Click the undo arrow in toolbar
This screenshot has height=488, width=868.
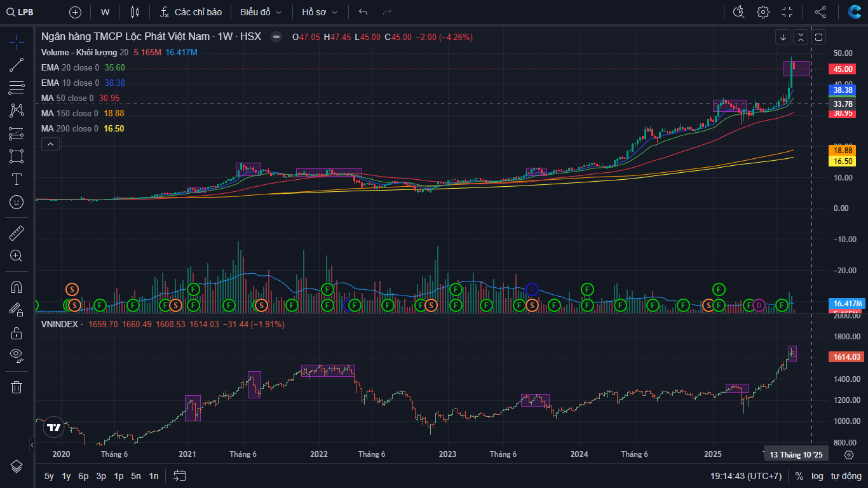pyautogui.click(x=363, y=12)
